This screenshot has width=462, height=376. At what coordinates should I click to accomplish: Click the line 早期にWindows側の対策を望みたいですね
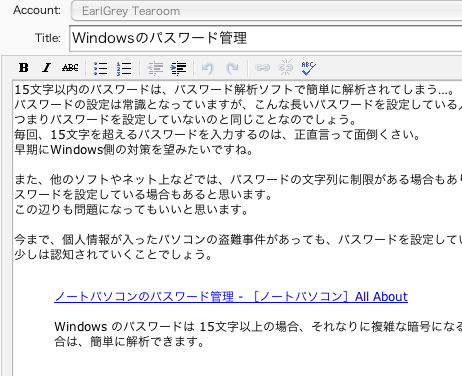pyautogui.click(x=134, y=149)
